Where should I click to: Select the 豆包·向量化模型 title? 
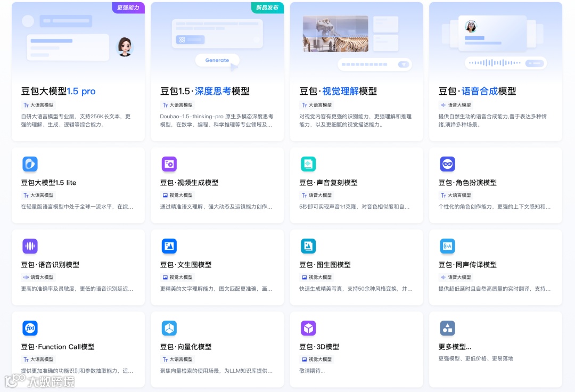pos(186,347)
